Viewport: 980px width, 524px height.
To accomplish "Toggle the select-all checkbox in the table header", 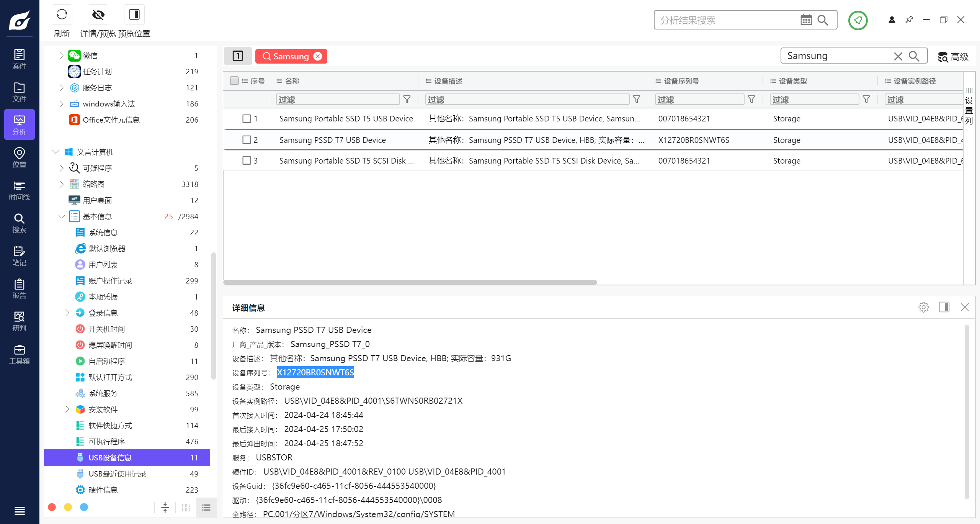I will 234,81.
